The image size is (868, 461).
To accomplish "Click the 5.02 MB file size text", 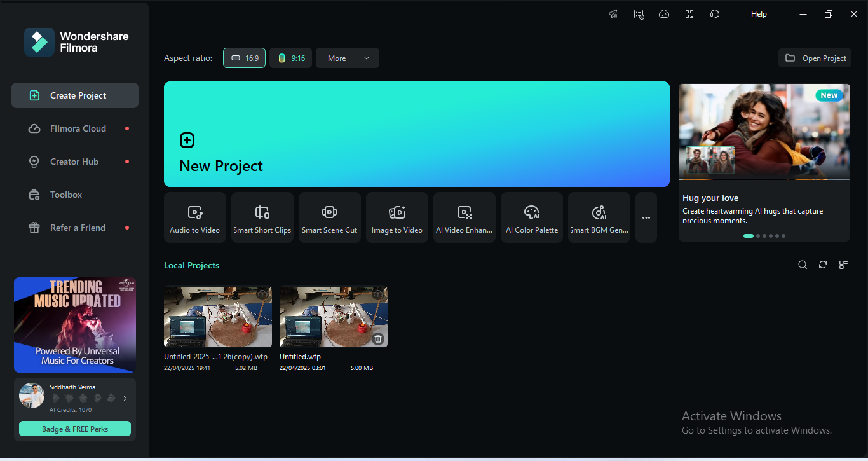I will coord(246,368).
